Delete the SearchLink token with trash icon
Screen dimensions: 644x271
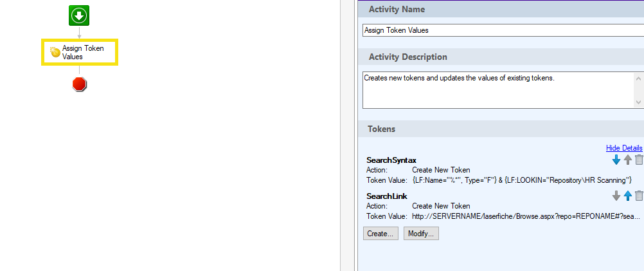point(639,196)
